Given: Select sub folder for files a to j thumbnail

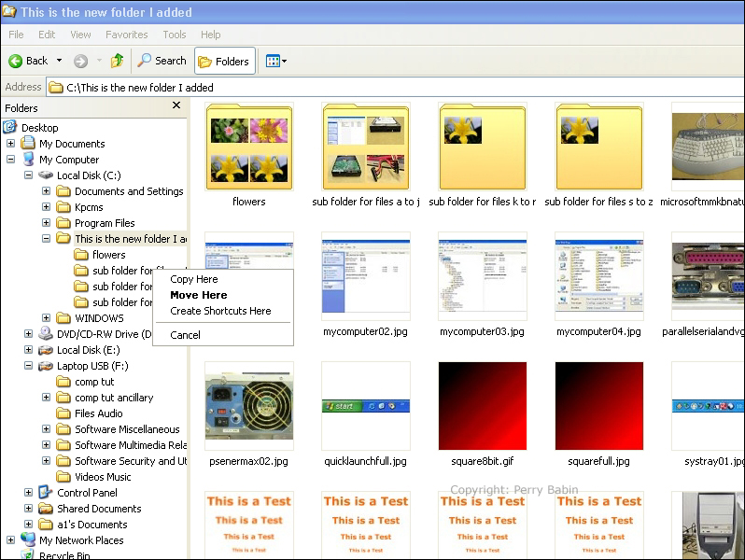Looking at the screenshot, I should pyautogui.click(x=366, y=147).
